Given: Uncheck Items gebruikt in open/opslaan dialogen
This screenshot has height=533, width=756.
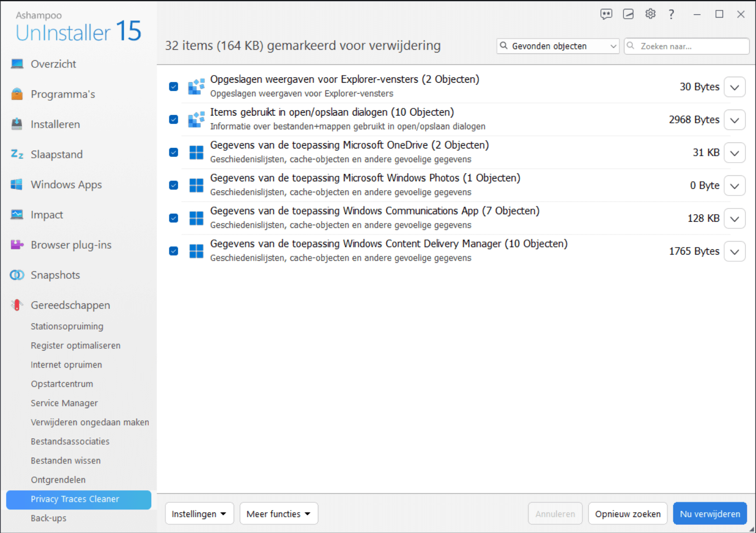Looking at the screenshot, I should pyautogui.click(x=174, y=119).
